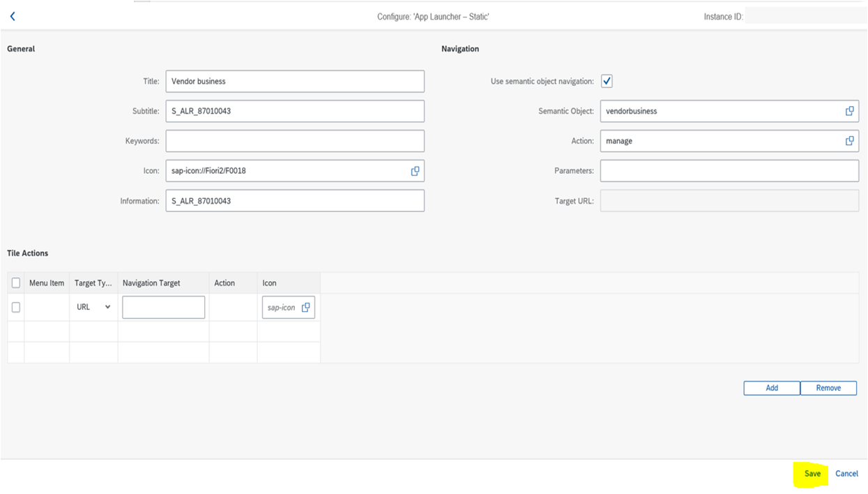868x494 pixels.
Task: Open icon picker in Tile Actions row
Action: coord(305,307)
